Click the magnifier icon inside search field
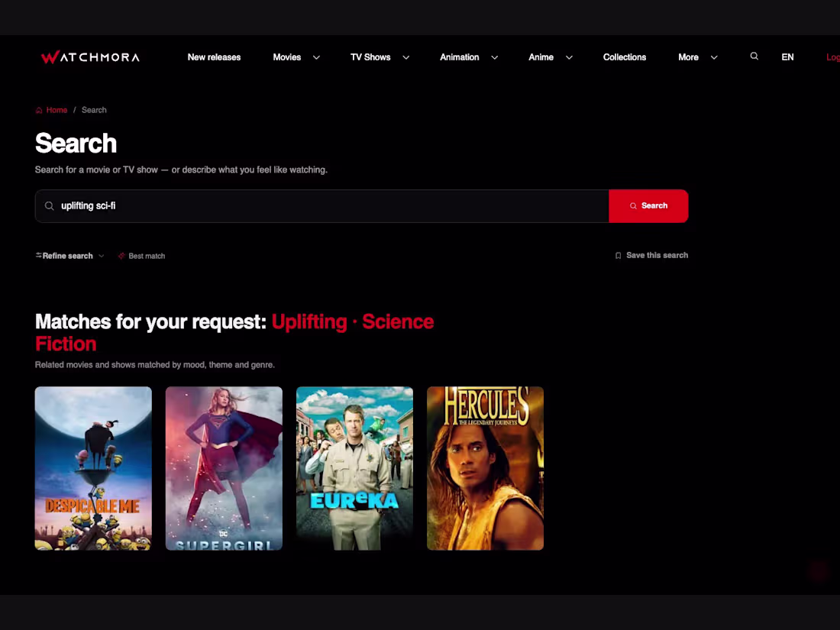 [50, 205]
